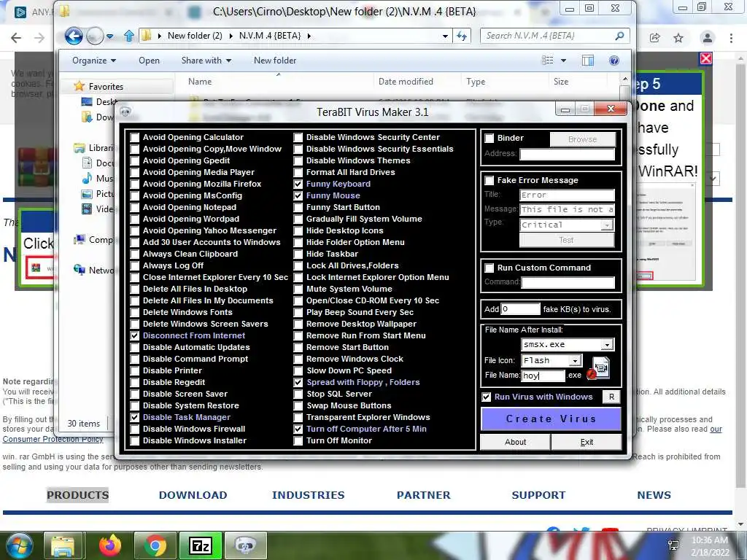Image resolution: width=747 pixels, height=560 pixels.
Task: Open Explorer address bar history dropdown
Action: [445, 36]
